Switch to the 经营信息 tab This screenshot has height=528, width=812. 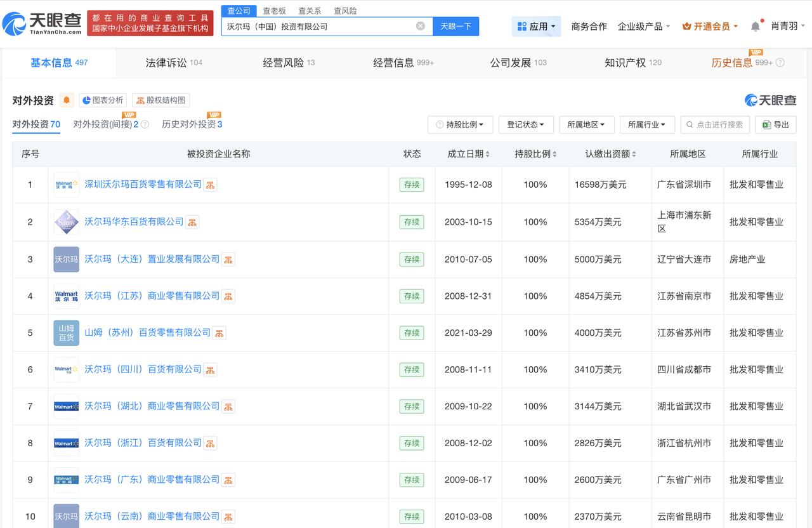(x=403, y=63)
